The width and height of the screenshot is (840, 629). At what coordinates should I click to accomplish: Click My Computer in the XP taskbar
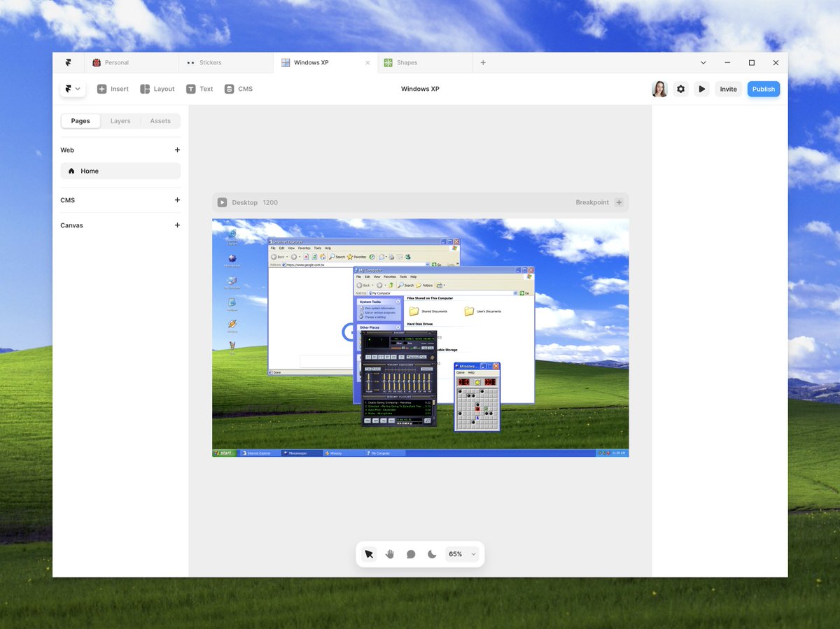pos(385,453)
